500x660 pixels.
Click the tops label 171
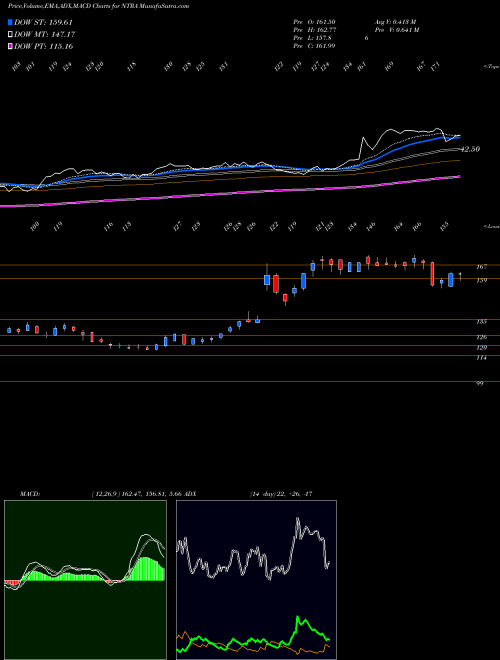pyautogui.click(x=436, y=67)
